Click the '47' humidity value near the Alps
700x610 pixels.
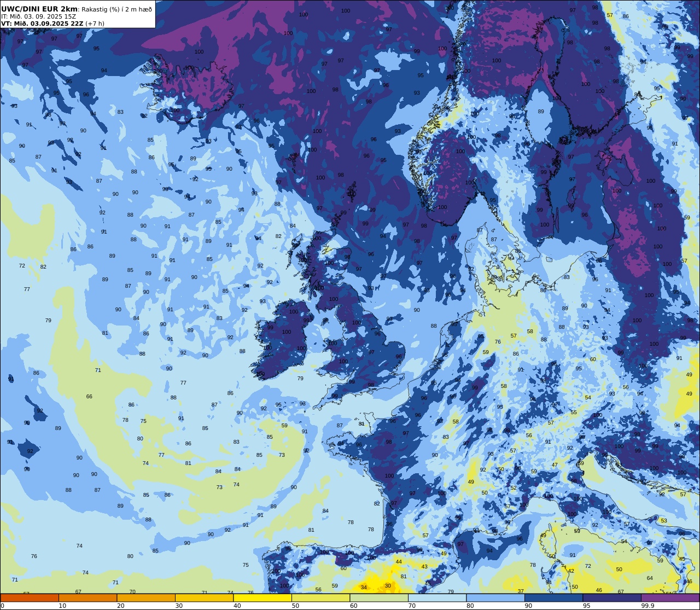pyautogui.click(x=555, y=465)
